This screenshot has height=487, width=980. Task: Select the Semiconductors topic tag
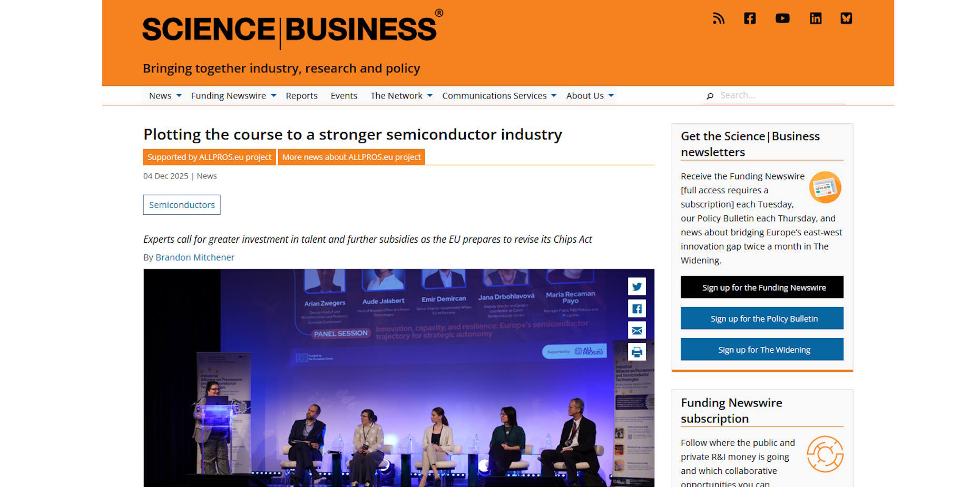[x=181, y=204]
